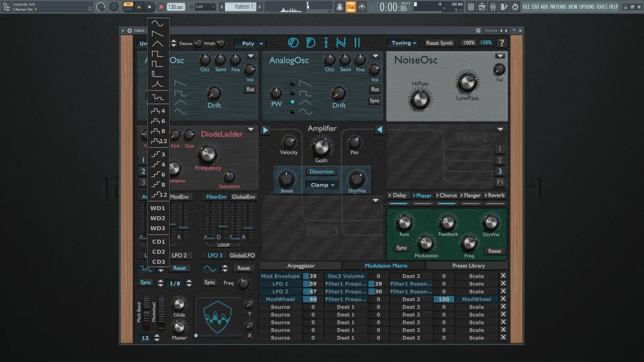644x362 pixels.
Task: Choose the triangle waveform from the list
Action: (158, 44)
